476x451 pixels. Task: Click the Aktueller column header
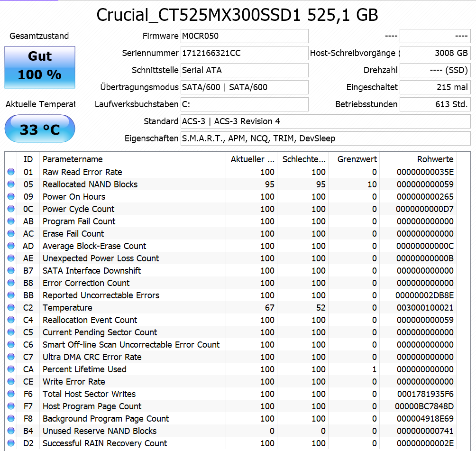pyautogui.click(x=252, y=159)
